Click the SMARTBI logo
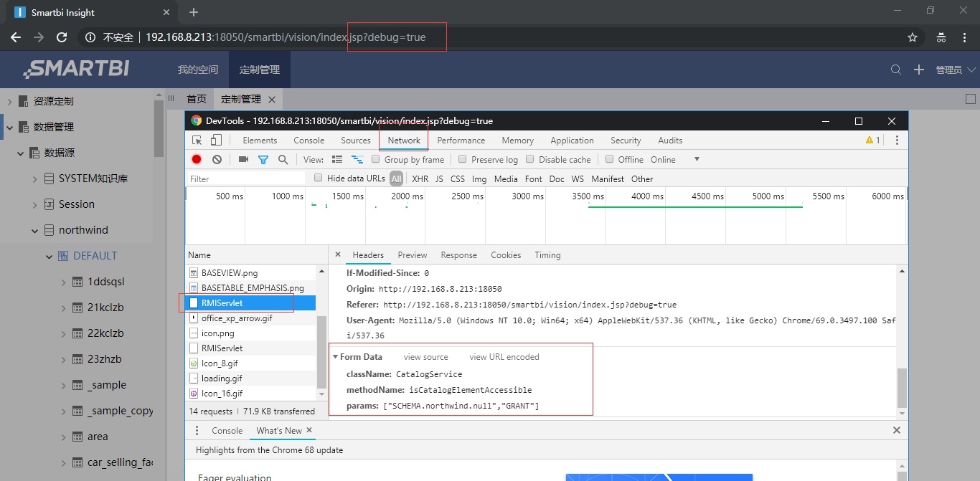 pos(76,70)
